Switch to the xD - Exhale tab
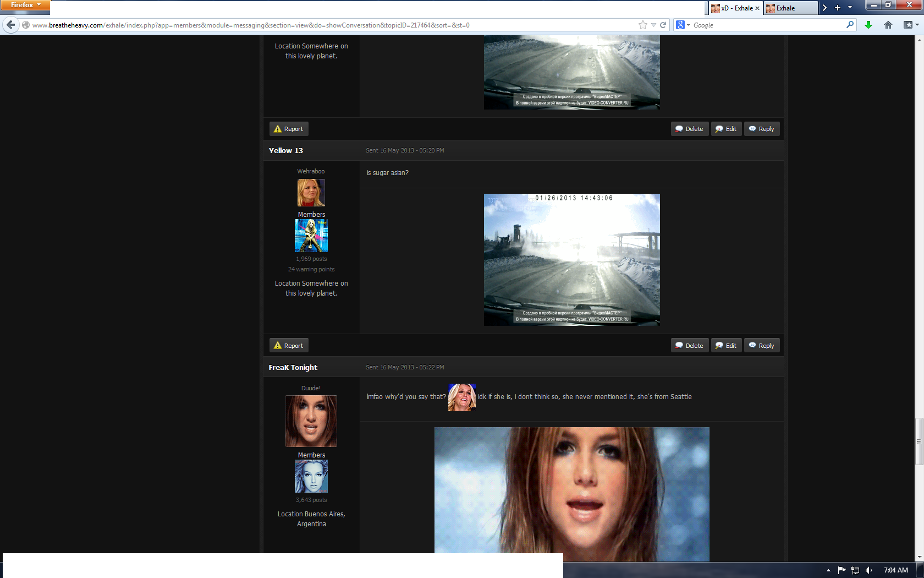 click(x=735, y=8)
